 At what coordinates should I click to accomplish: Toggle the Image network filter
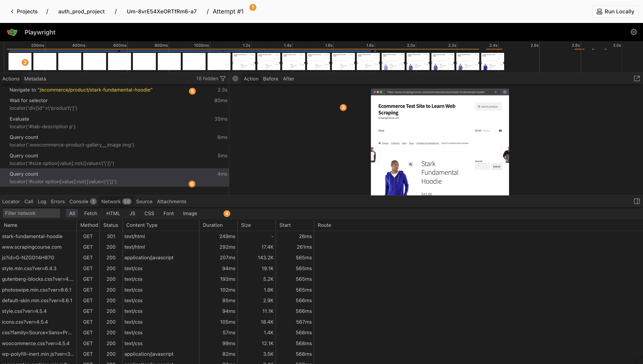tap(190, 213)
